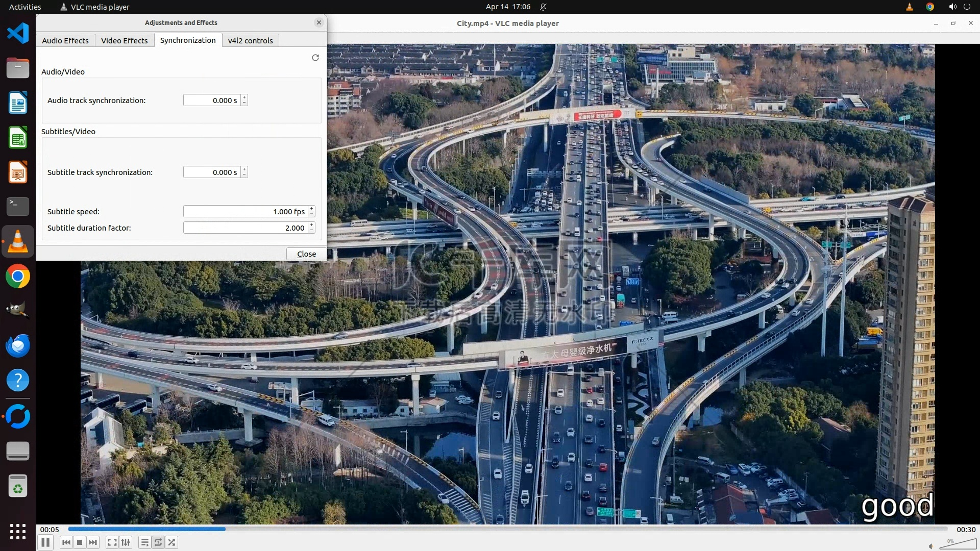Decrease the Subtitle track synchronization stepper
This screenshot has width=980, height=551.
point(244,175)
